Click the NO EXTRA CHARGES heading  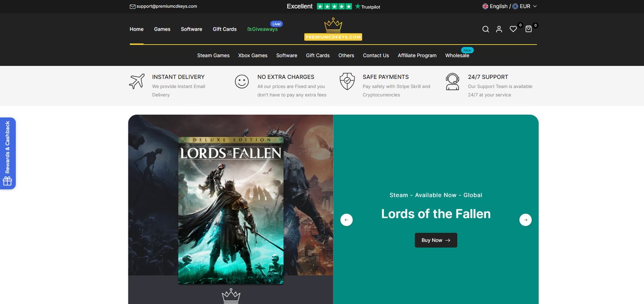[286, 77]
